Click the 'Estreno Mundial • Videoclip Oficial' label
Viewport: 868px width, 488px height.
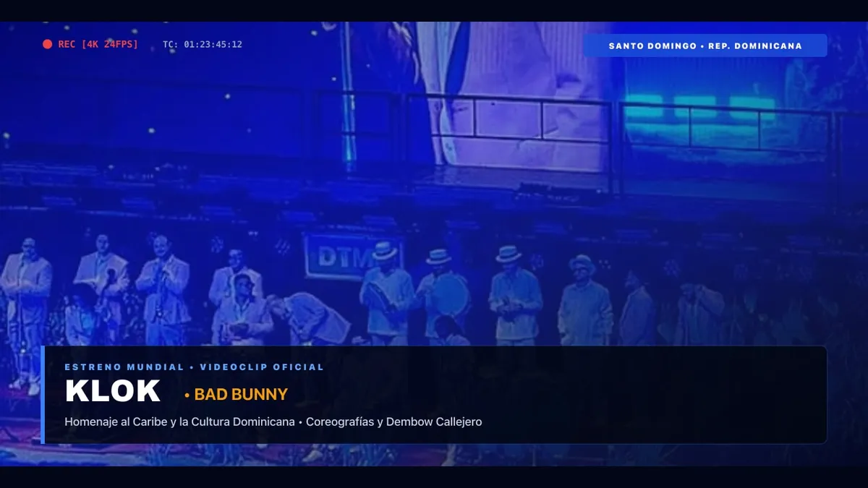pyautogui.click(x=195, y=367)
